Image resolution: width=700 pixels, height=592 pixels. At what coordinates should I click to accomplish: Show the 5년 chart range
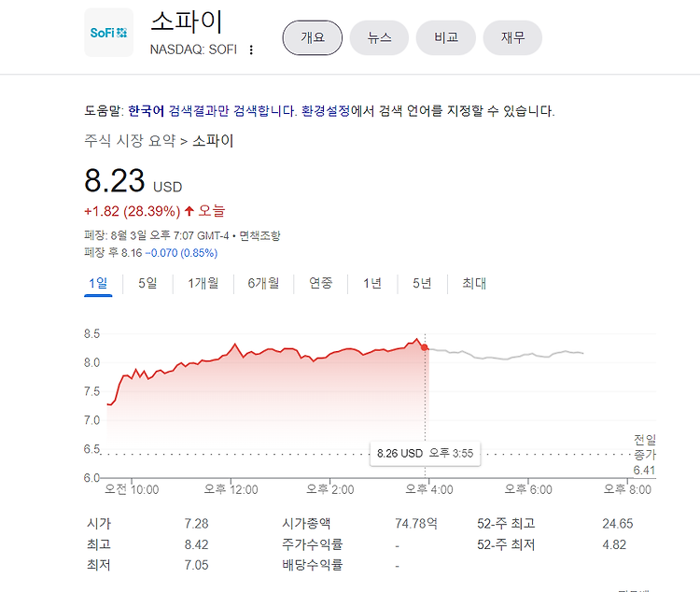pos(422,283)
